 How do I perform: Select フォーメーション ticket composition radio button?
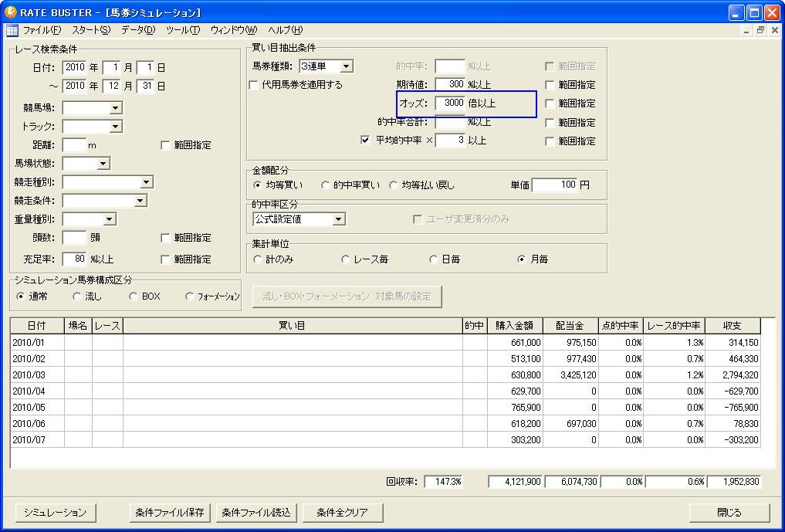pos(189,296)
